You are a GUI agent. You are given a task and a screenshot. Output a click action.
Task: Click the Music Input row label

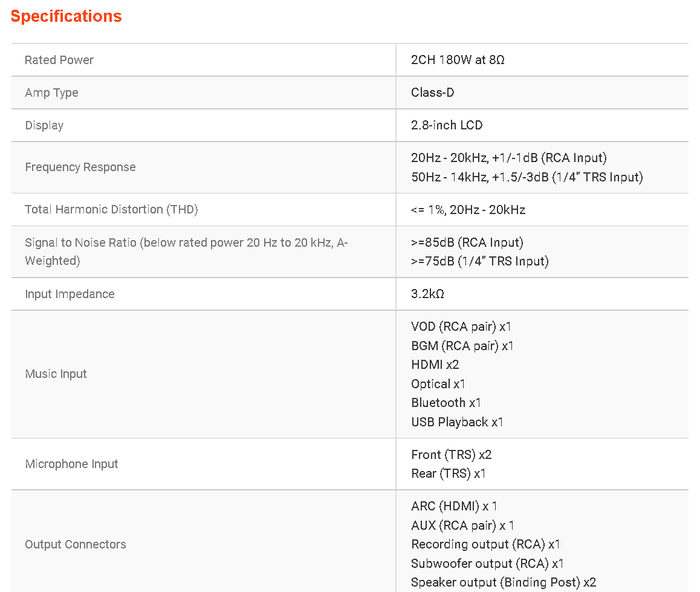click(x=56, y=374)
